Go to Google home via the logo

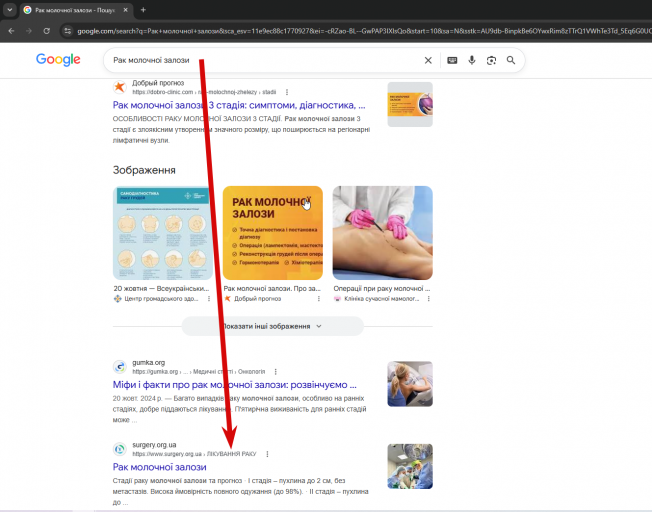point(58,60)
